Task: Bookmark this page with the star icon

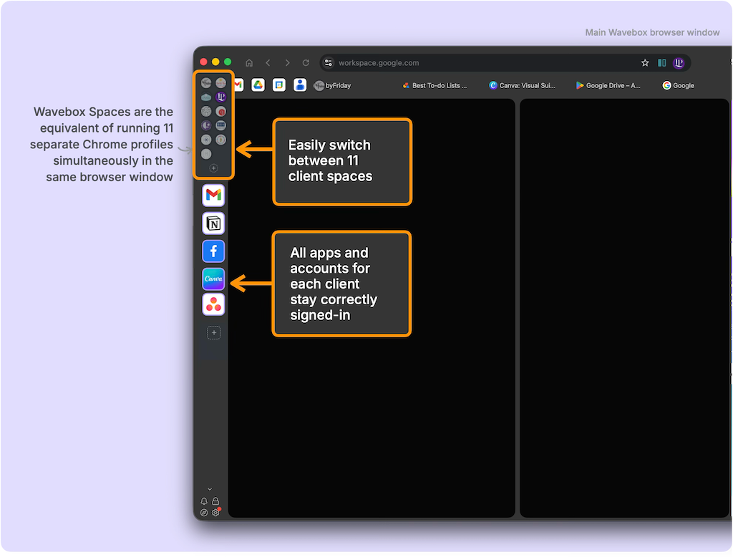Action: [x=645, y=63]
